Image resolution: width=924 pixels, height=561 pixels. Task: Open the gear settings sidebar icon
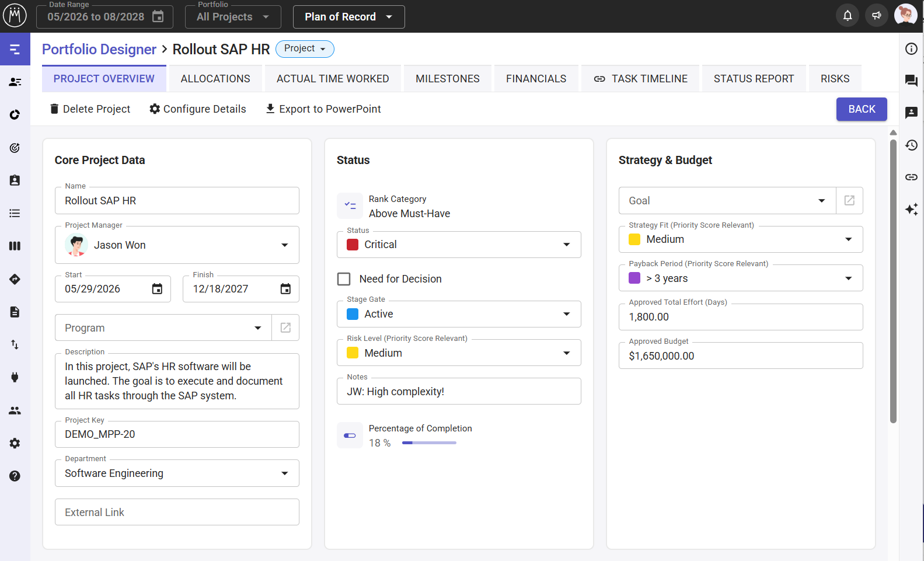15,443
